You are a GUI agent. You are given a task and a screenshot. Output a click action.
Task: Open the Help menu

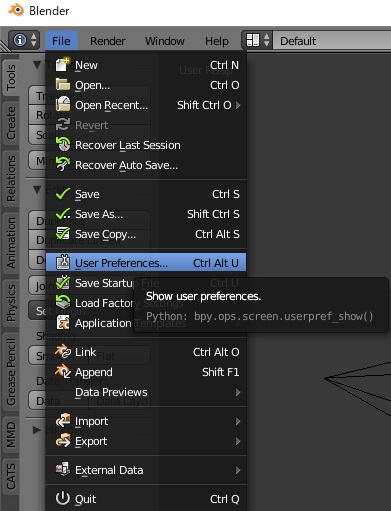coord(217,41)
